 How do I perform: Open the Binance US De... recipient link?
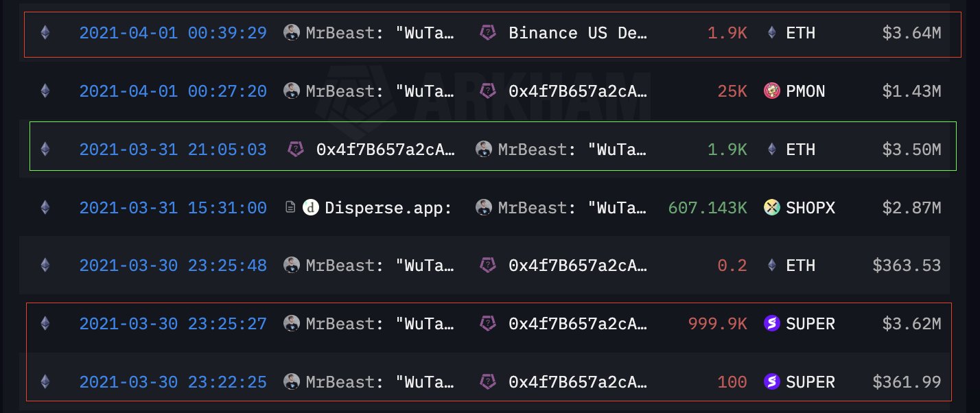(x=578, y=32)
